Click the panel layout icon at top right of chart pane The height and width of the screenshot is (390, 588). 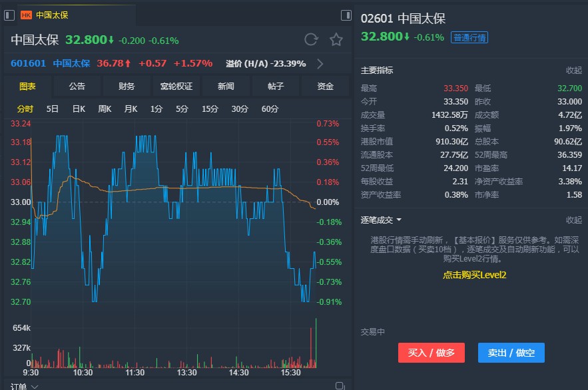(x=346, y=15)
